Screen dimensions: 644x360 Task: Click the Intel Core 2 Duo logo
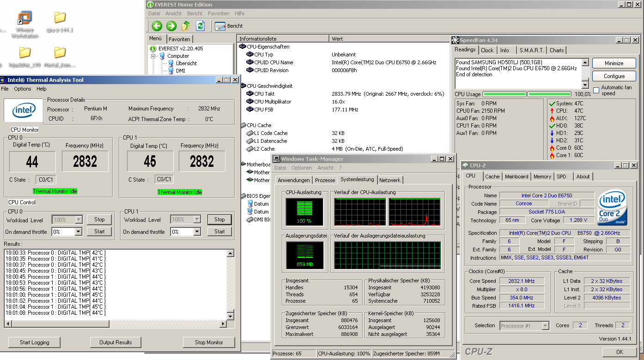pos(613,207)
